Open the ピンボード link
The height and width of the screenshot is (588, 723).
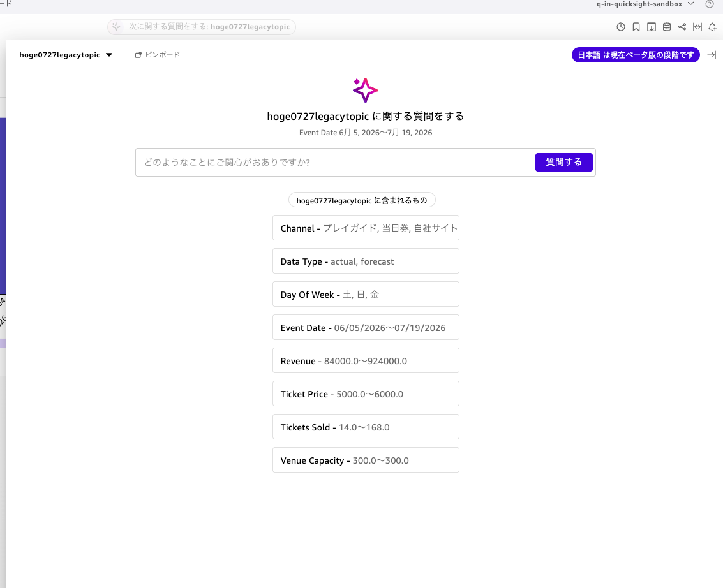coord(157,55)
